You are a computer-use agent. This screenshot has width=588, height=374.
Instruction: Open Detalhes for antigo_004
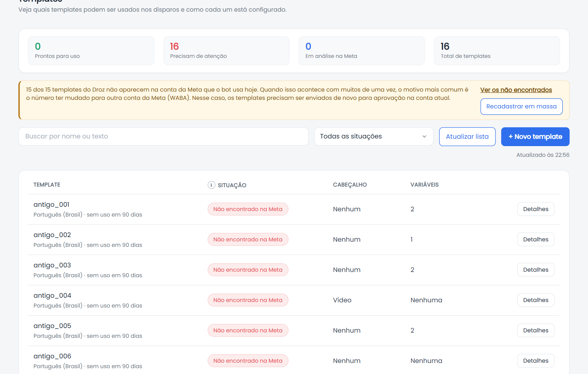coord(536,300)
